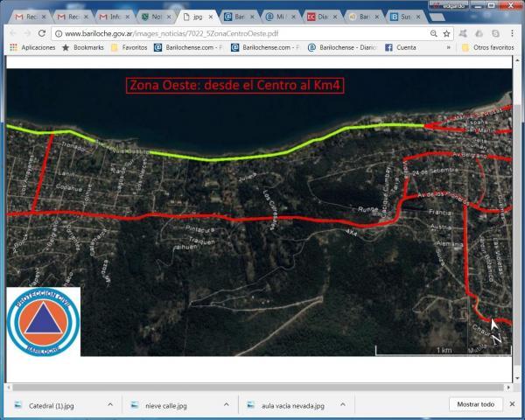
Task: Open the Otros favoritos folder
Action: 487,47
